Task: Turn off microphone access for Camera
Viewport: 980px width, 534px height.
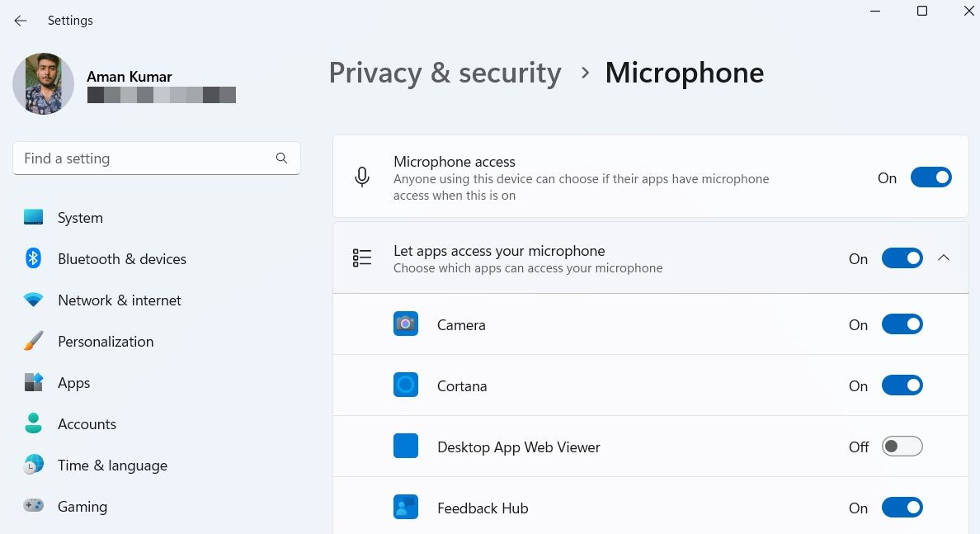Action: (902, 324)
